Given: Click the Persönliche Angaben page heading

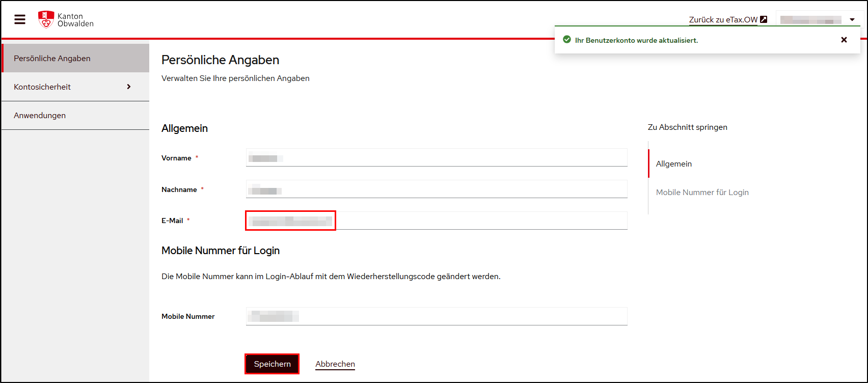Looking at the screenshot, I should pos(220,60).
